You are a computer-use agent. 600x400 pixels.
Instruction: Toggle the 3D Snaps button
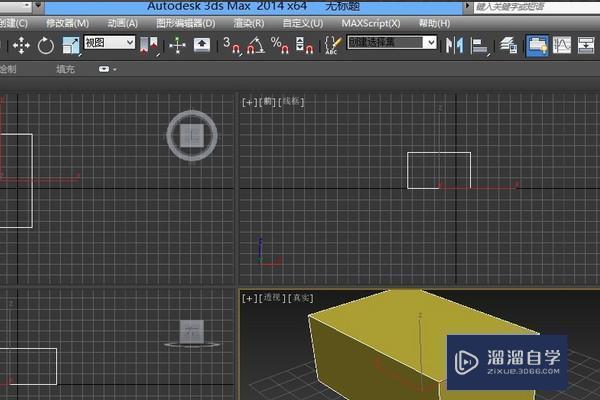tap(231, 45)
